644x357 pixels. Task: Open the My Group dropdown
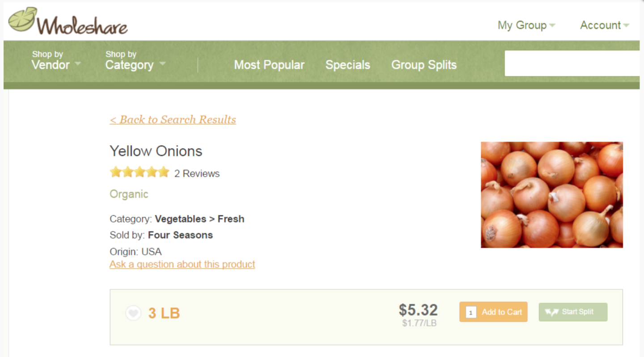click(x=526, y=25)
